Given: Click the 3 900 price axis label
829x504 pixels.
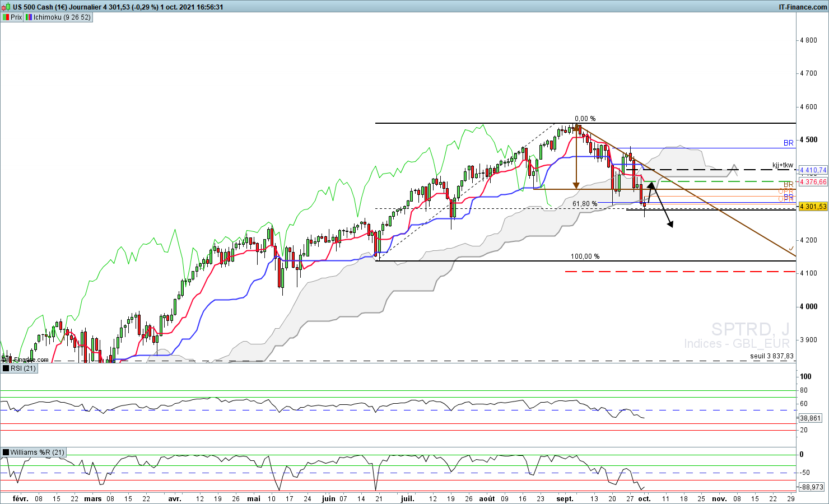Looking at the screenshot, I should click(x=809, y=340).
